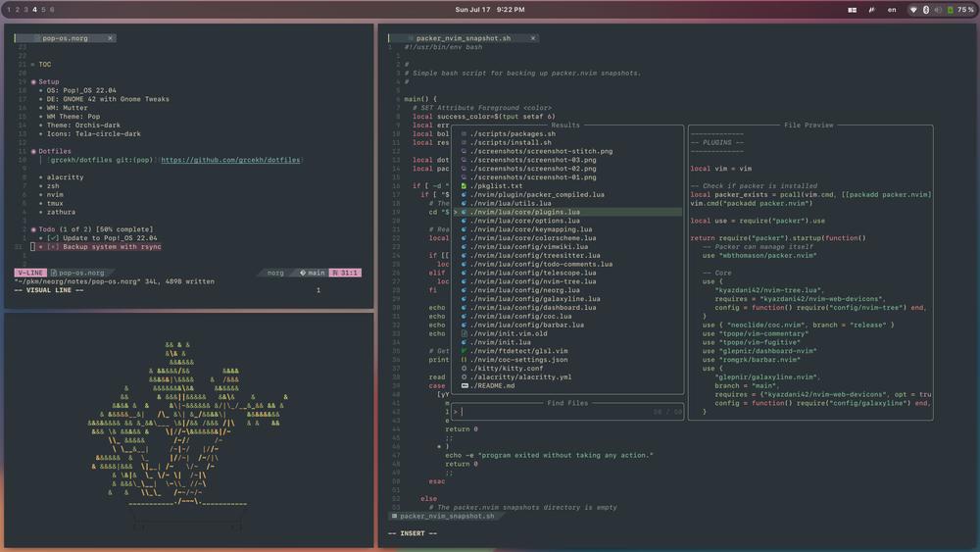Viewport: 980px width, 552px height.
Task: Collapse the Dotfiles heading marker
Action: [x=33, y=151]
